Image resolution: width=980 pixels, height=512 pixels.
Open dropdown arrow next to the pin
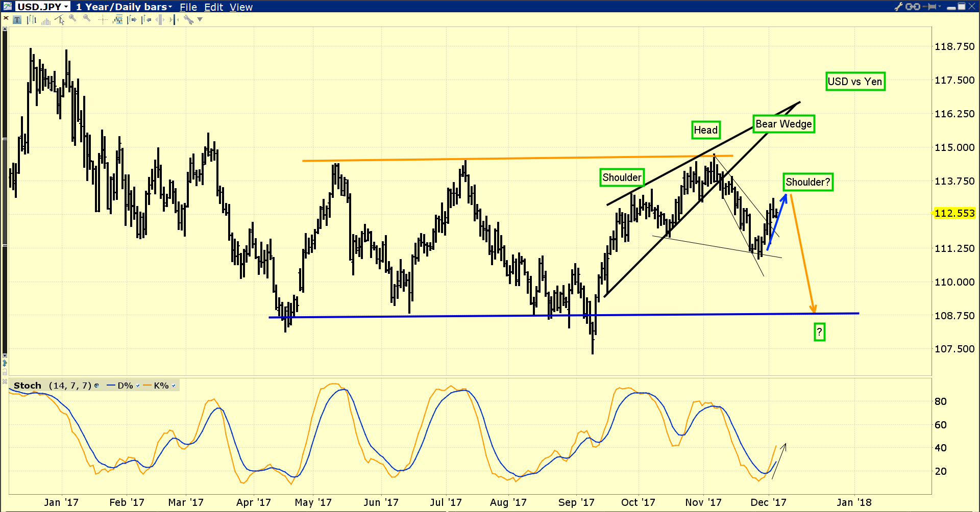pyautogui.click(x=940, y=6)
